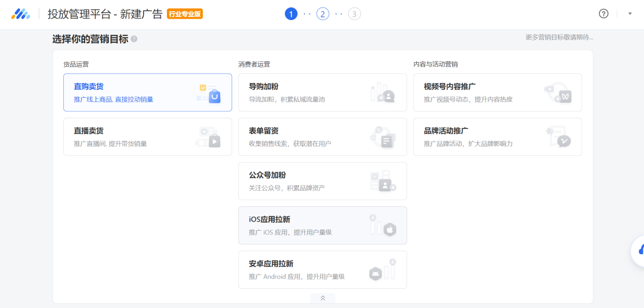Click the 行业专业版 badge
The image size is (644, 308).
(x=185, y=14)
